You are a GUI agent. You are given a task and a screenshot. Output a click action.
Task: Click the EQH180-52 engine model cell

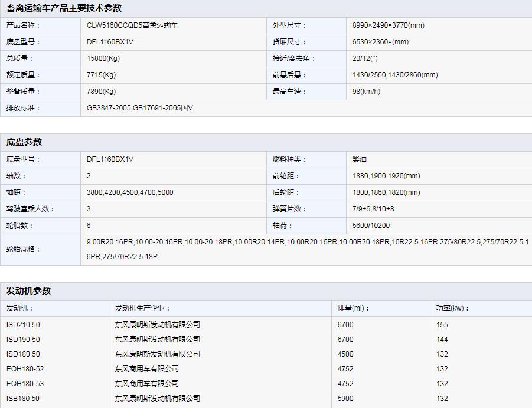tap(25, 369)
